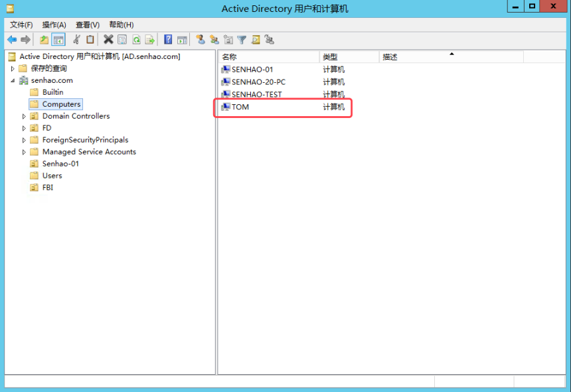Sort by the 描述 column header

pyautogui.click(x=451, y=57)
